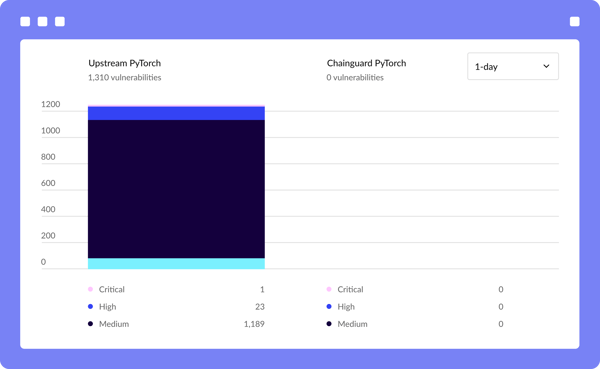Click the 1000 y-axis label
600x369 pixels.
51,131
